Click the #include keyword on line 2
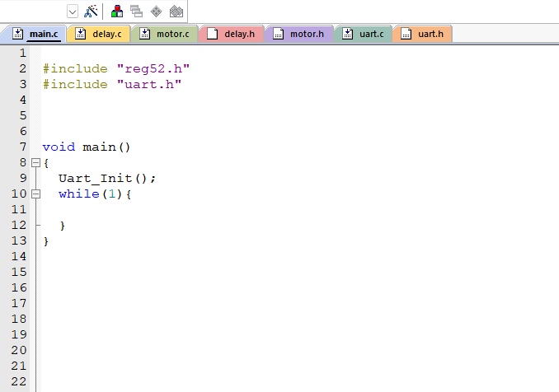Screen dimensions: 559x392 75,68
